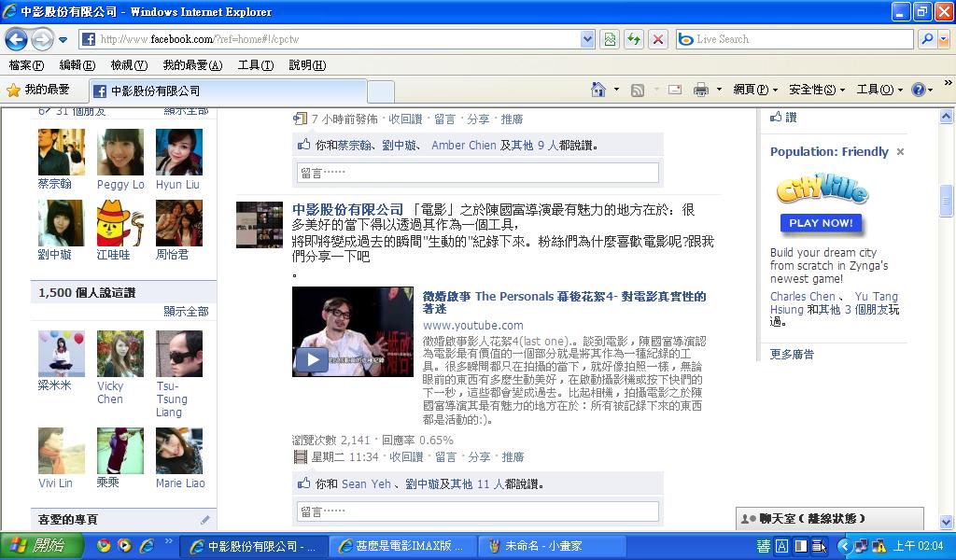The height and width of the screenshot is (560, 956).
Task: Open the 徵婚啟事 The Personals video title link
Action: tap(565, 302)
